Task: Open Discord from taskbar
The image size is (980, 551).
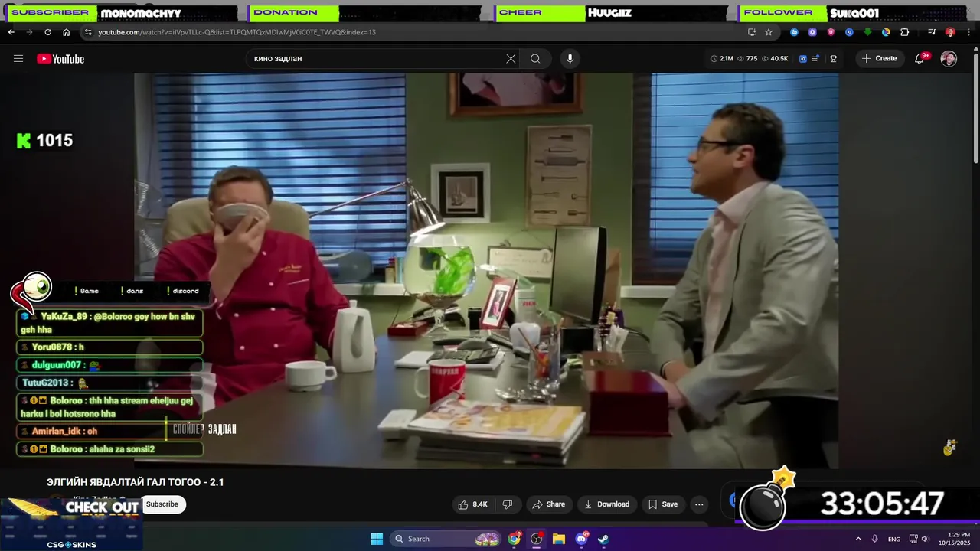Action: coord(581,539)
